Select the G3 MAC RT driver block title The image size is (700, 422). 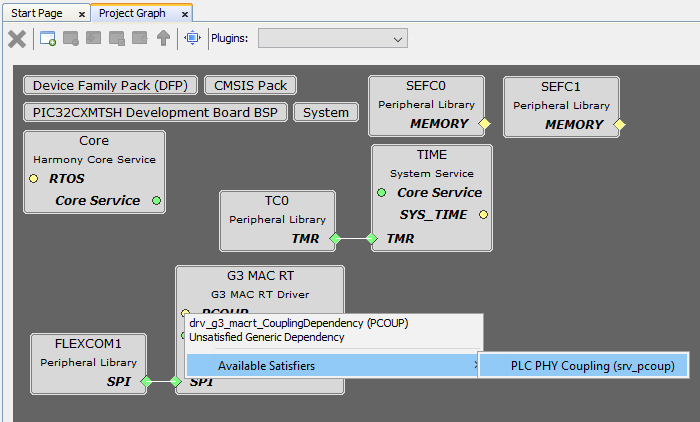point(260,276)
